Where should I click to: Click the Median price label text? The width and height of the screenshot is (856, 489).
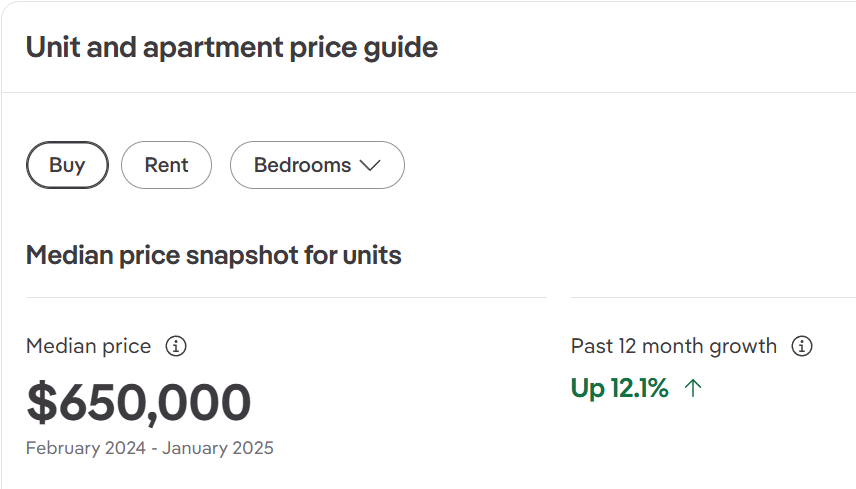(88, 346)
